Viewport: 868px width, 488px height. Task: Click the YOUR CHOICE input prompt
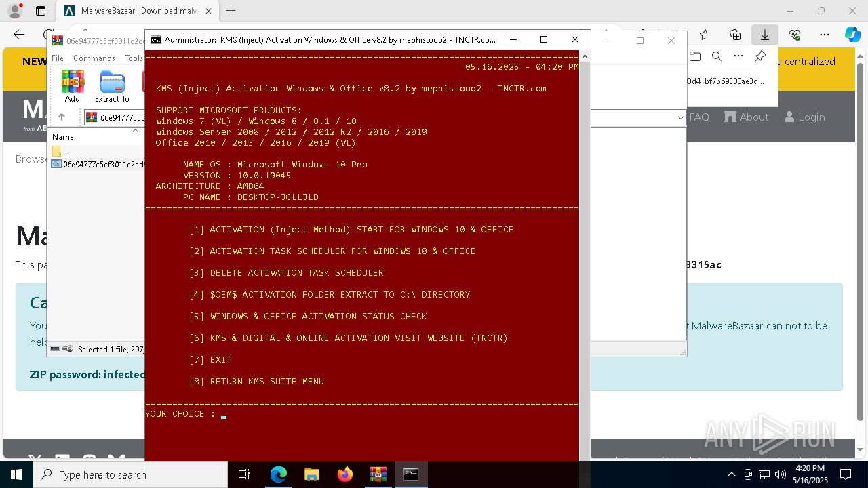[185, 413]
